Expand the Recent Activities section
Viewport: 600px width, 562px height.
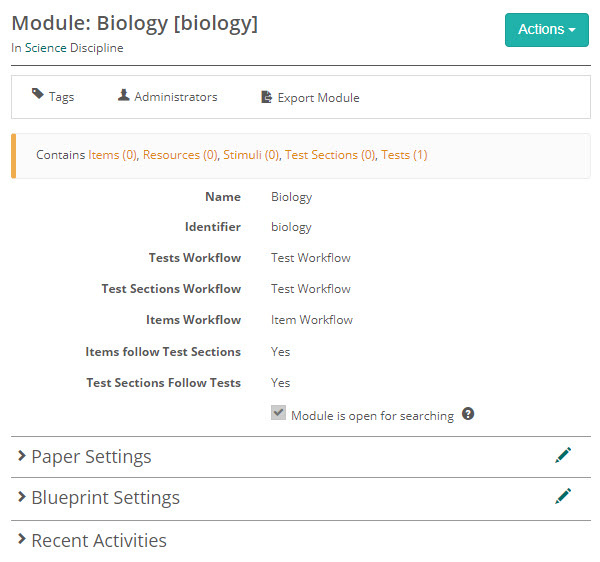point(97,541)
